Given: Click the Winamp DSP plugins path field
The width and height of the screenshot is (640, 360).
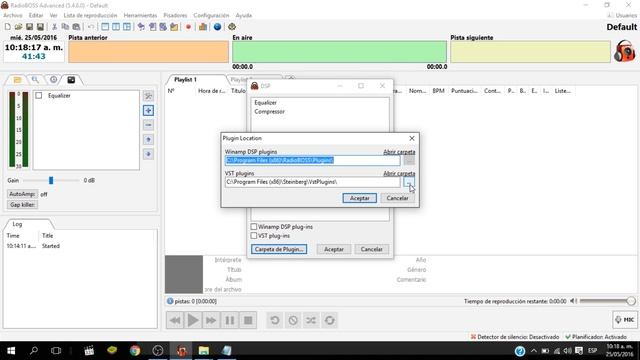Looking at the screenshot, I should pos(312,160).
